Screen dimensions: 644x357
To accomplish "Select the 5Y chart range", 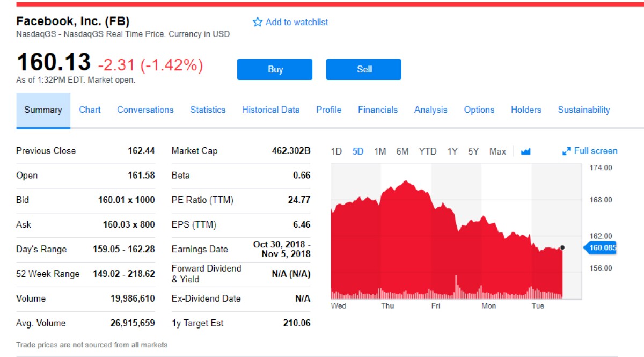I will click(x=473, y=151).
